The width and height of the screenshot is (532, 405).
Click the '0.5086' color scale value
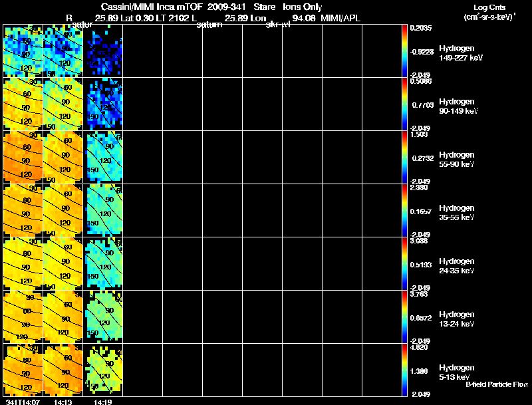pyautogui.click(x=421, y=81)
